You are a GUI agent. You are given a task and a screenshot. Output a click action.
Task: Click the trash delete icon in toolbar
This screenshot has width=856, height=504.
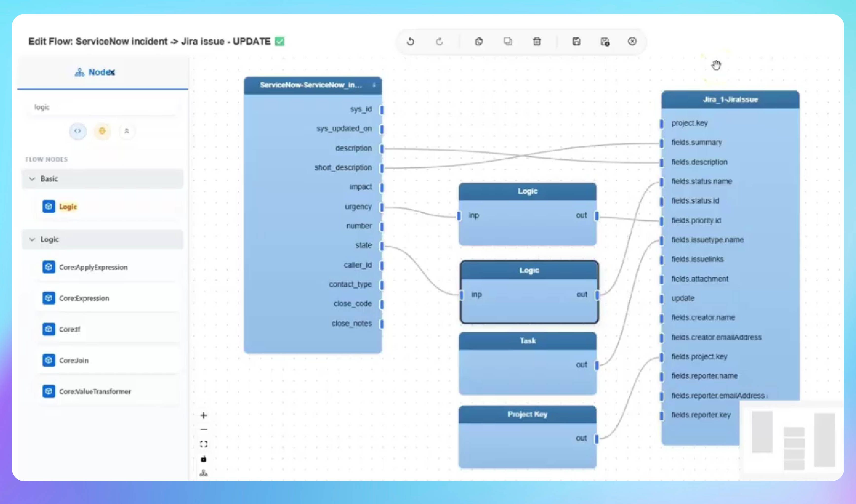coord(537,41)
